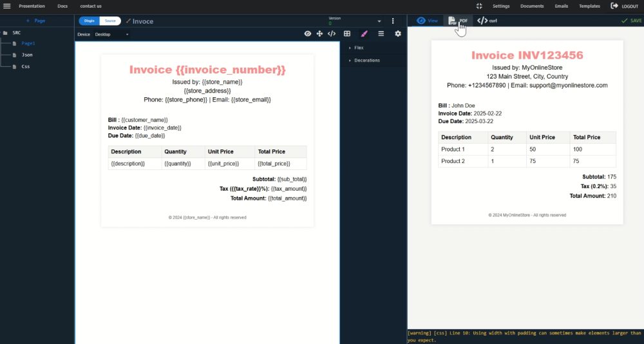Select Page1 in the file tree
The image size is (644, 344).
click(x=28, y=44)
